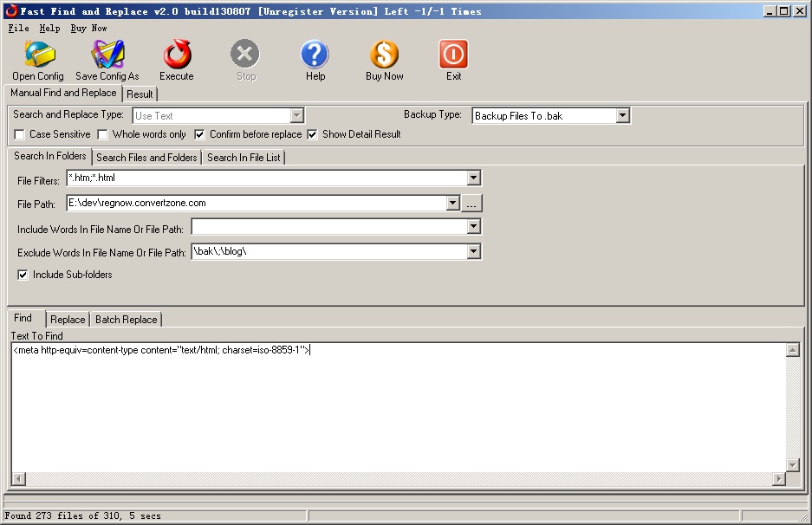Open the File Filters dropdown list
Viewport: 812px width, 525px height.
pos(473,178)
